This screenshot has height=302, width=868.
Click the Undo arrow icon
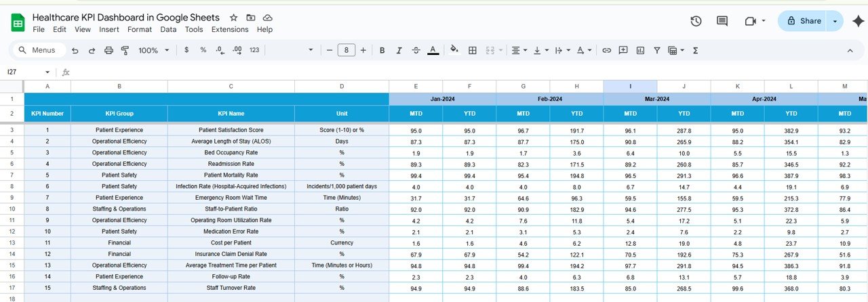75,50
